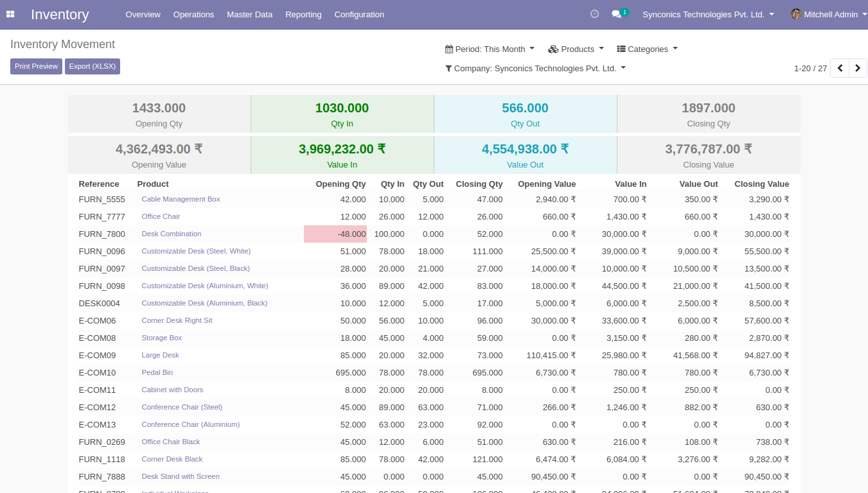Open the Large Desk product link
The width and height of the screenshot is (868, 493).
[160, 356]
